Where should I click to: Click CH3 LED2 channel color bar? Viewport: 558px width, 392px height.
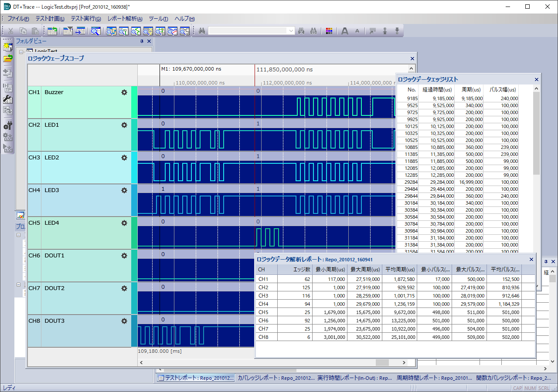click(134, 168)
